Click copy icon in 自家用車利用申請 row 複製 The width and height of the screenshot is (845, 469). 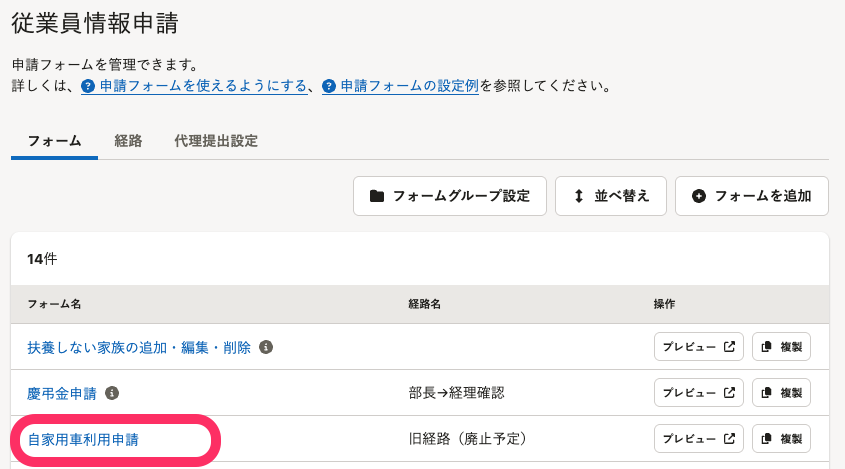[x=766, y=439]
